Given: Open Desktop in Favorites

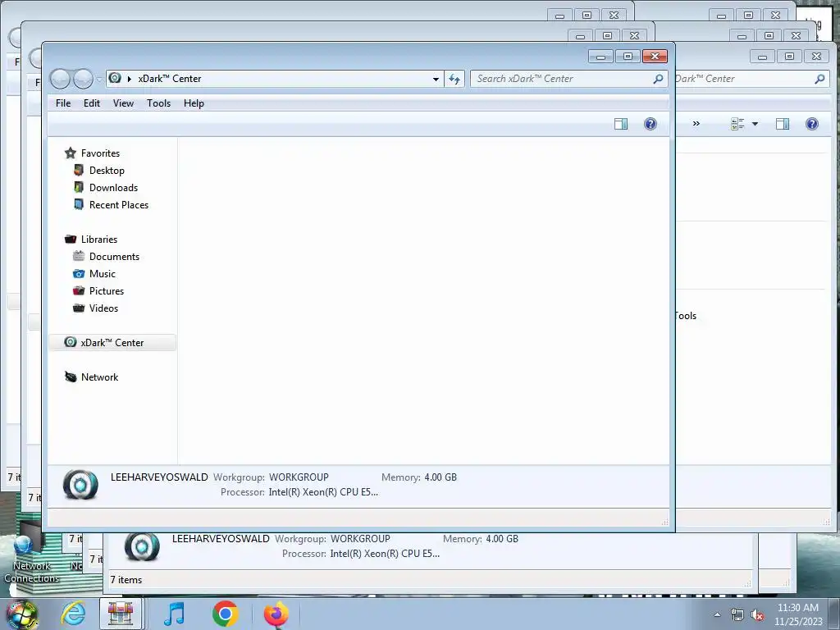Looking at the screenshot, I should pyautogui.click(x=107, y=171).
